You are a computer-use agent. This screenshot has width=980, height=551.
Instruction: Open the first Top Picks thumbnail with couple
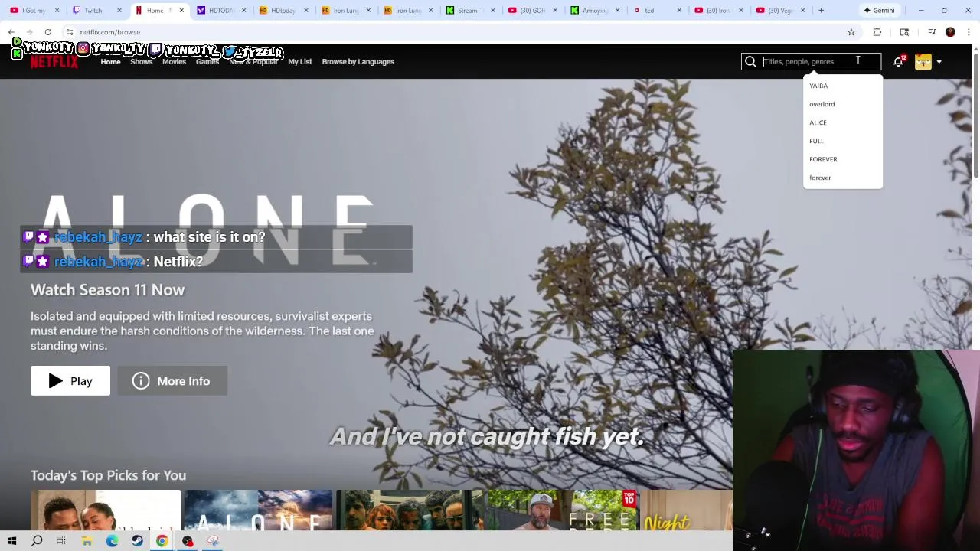click(x=106, y=510)
